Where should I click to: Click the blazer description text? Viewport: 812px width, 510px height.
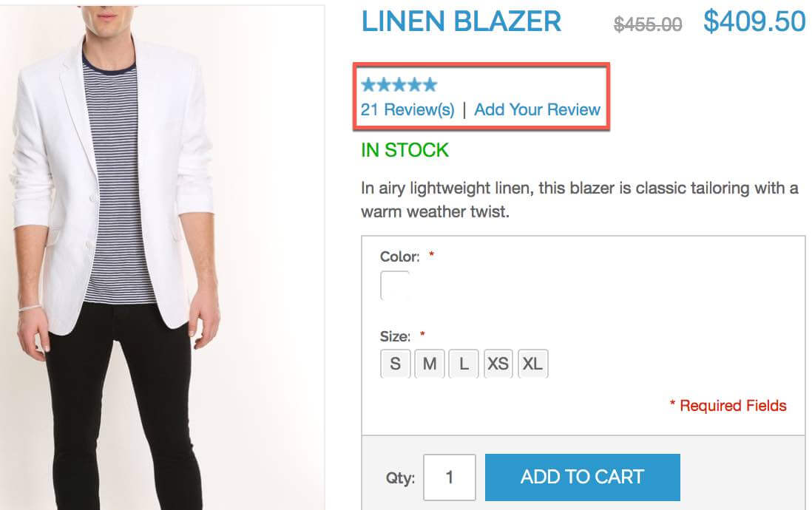579,200
